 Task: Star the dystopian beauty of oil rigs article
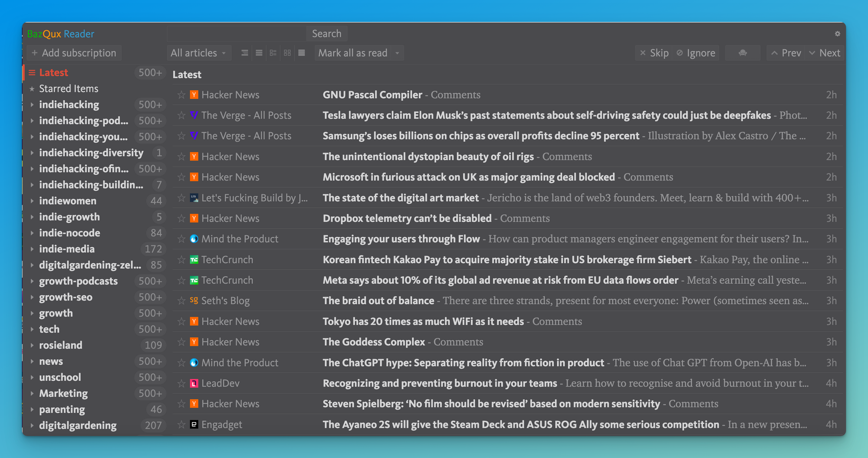pyautogui.click(x=181, y=157)
